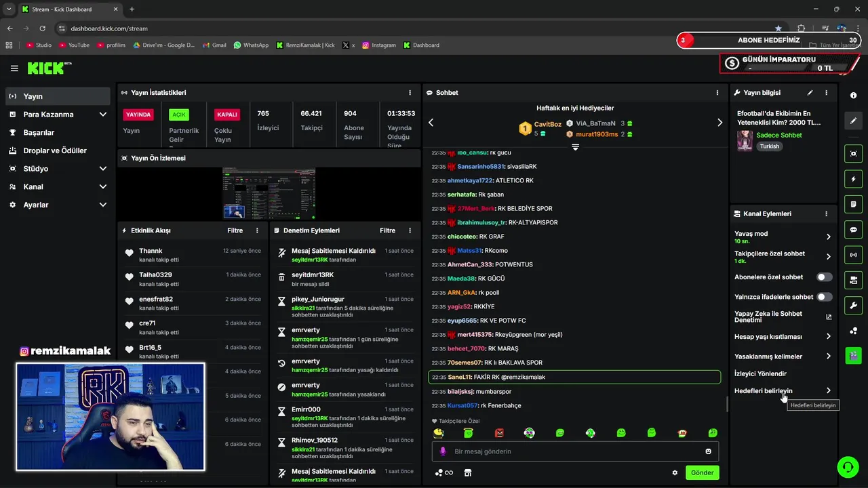Open Yasaklanmış kelimeler chevron
This screenshot has height=488, width=868.
pos(828,357)
